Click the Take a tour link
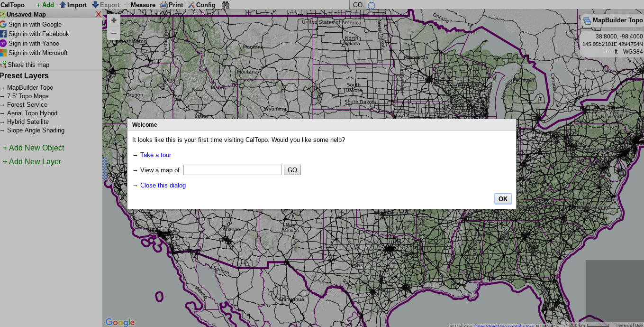The width and height of the screenshot is (644, 327). (155, 155)
